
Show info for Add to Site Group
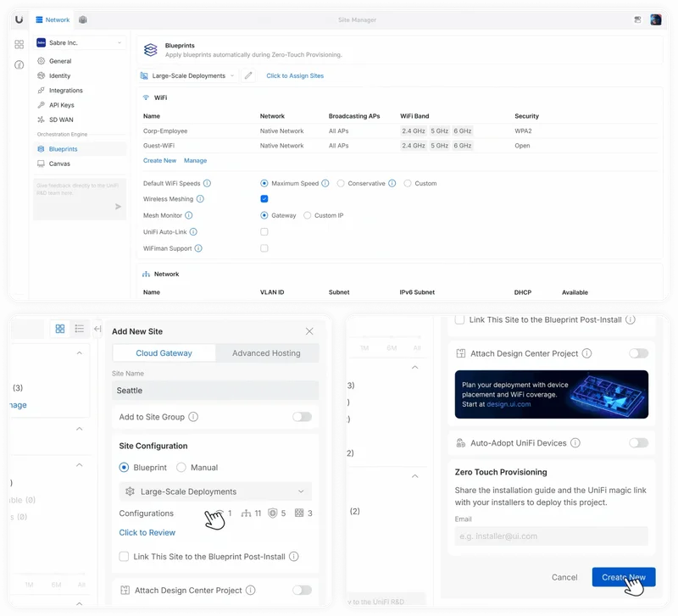click(194, 417)
